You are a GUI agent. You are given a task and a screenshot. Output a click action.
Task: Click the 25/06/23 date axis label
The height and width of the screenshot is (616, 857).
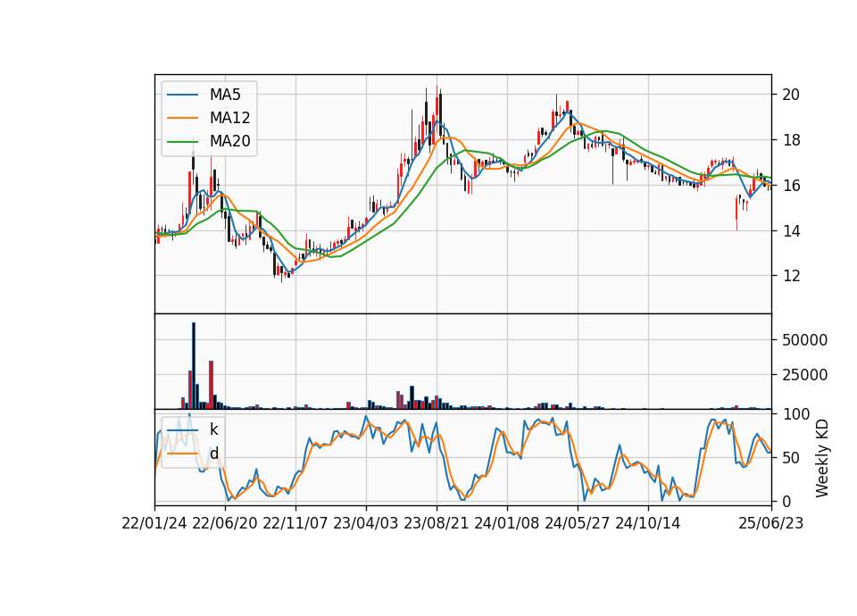coord(771,523)
